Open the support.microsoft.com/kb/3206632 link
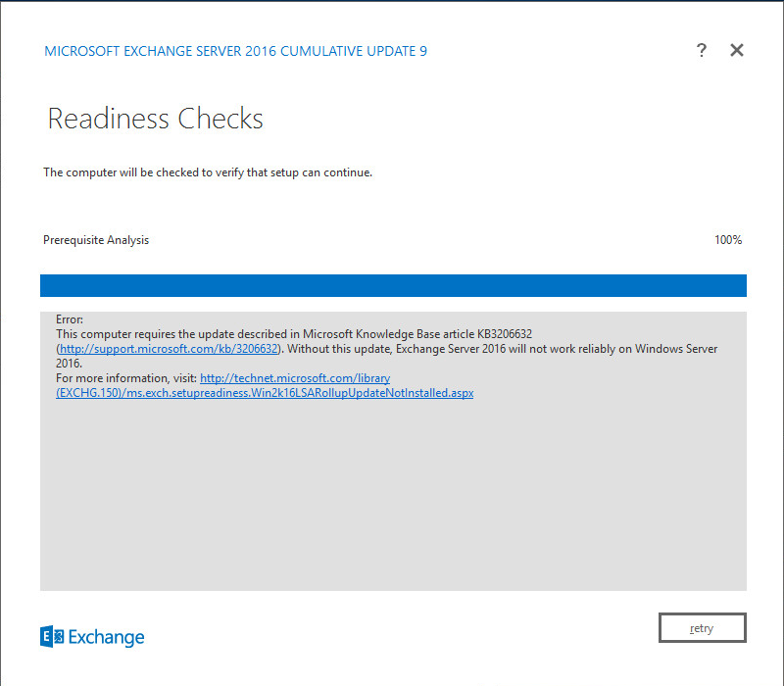The width and height of the screenshot is (784, 686). [169, 349]
